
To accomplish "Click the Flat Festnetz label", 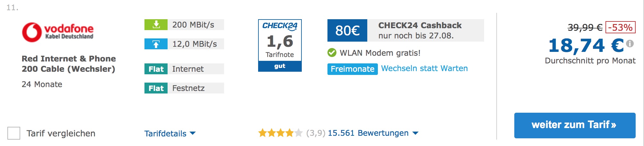I will click(184, 88).
